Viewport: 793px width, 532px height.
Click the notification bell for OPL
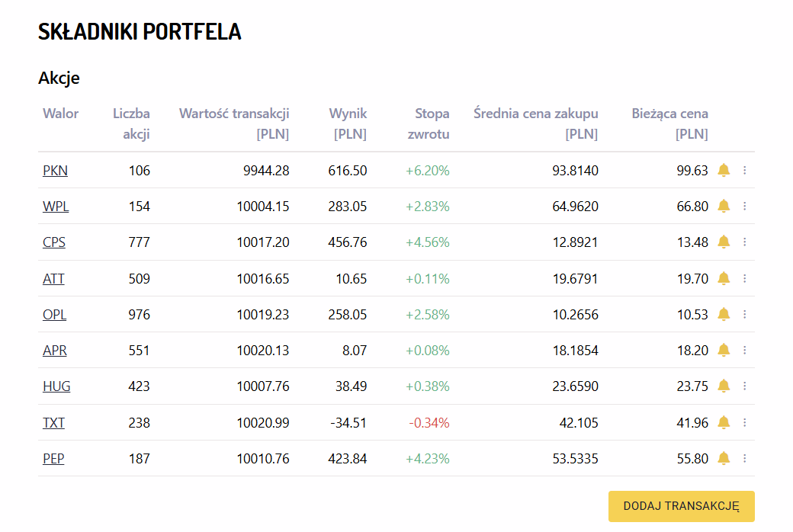(x=724, y=314)
